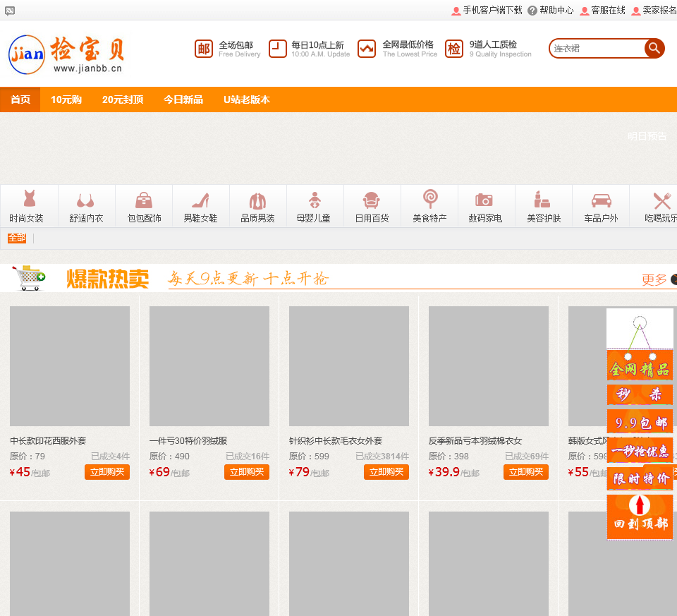677x616 pixels.
Task: Focus the 连衣裙 search field
Action: (598, 49)
